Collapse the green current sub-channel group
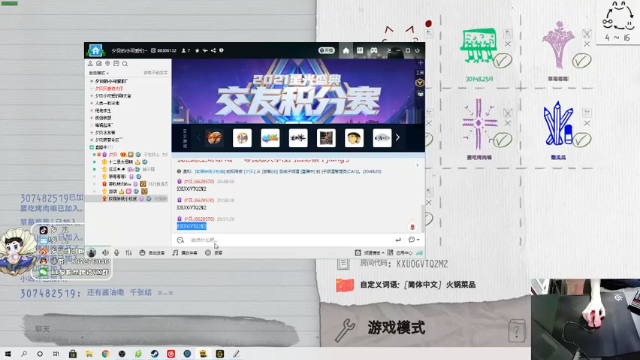 tap(92, 147)
